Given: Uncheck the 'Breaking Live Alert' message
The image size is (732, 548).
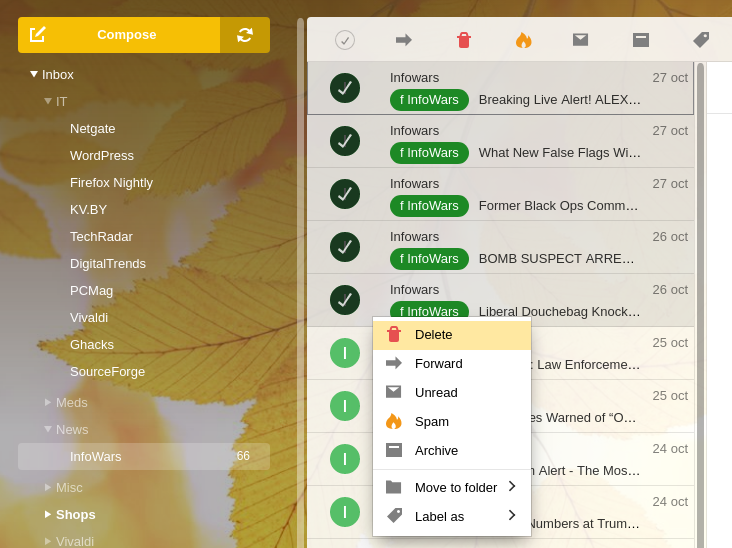Looking at the screenshot, I should click(345, 88).
